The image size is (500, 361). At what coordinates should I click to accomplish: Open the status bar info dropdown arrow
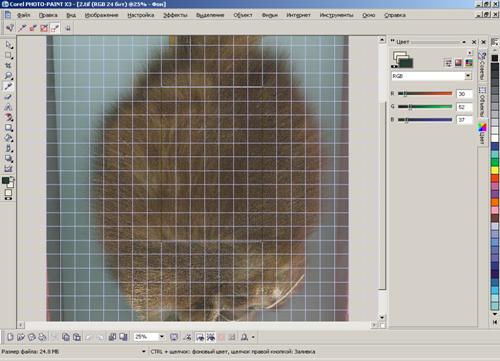[144, 351]
